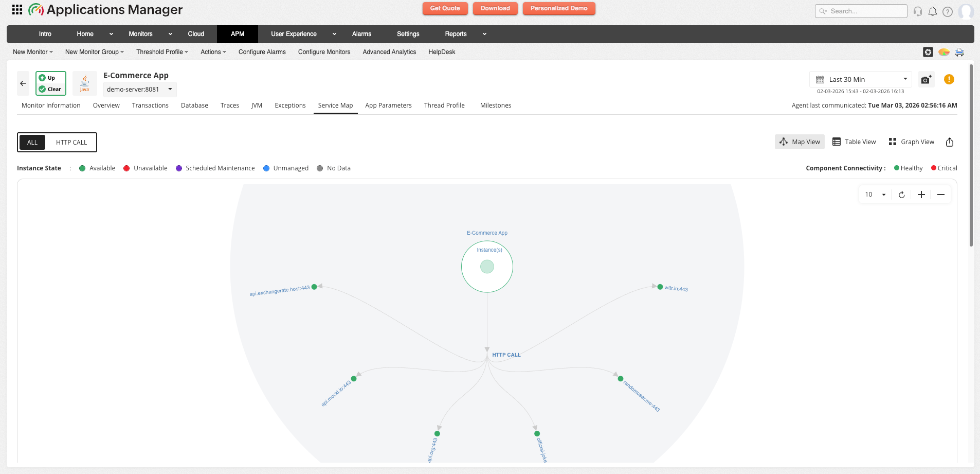
Task: Open the Alarms main tab
Action: (361, 34)
